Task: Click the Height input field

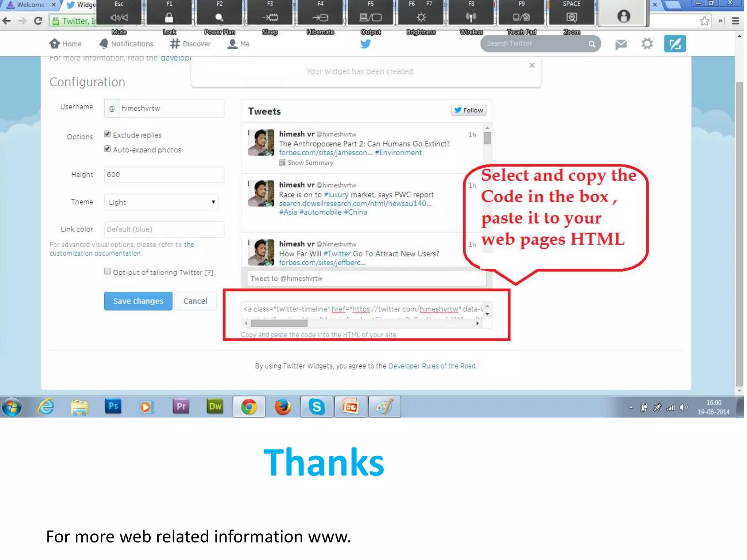Action: [x=164, y=175]
